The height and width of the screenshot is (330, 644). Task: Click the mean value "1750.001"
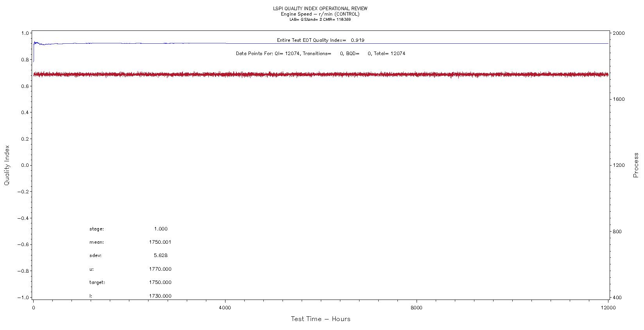160,243
